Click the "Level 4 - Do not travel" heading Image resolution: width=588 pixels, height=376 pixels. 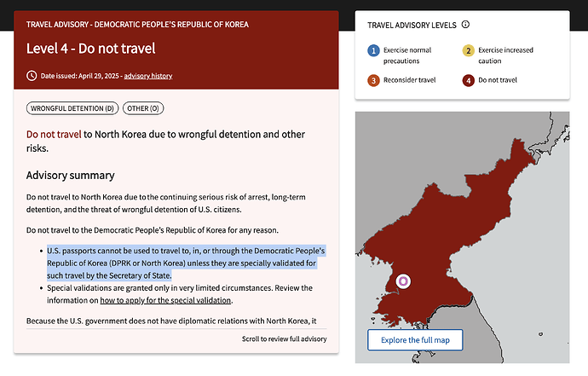90,49
